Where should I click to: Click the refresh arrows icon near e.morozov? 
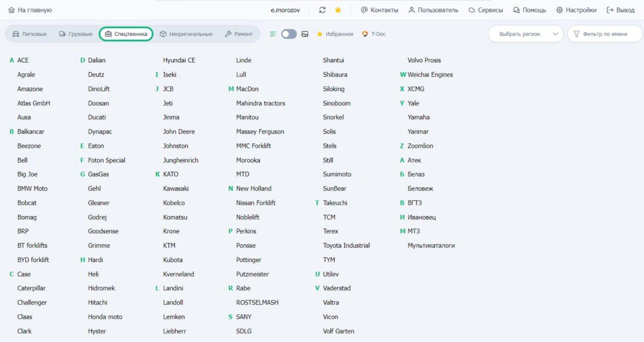[x=323, y=10]
